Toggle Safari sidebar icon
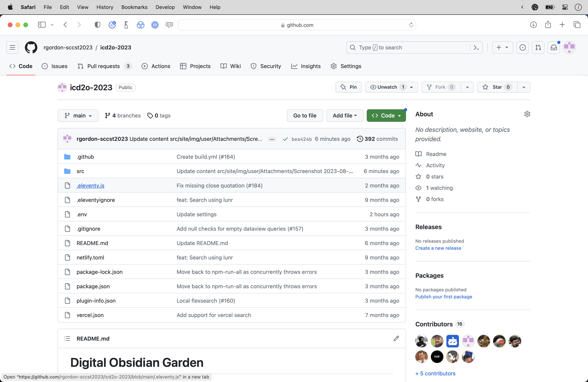The height and width of the screenshot is (382, 588). (42, 25)
